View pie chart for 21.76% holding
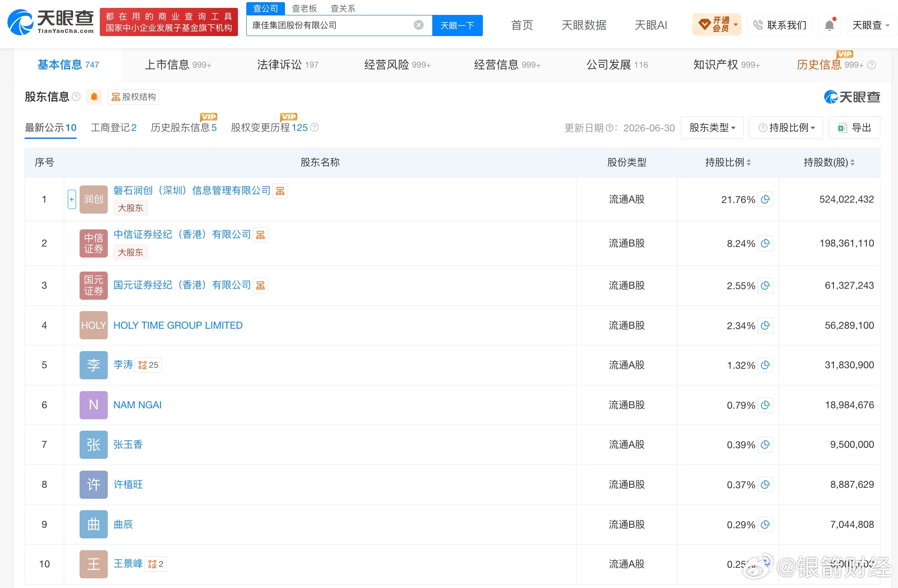Viewport: 898px width, 588px height. point(765,200)
